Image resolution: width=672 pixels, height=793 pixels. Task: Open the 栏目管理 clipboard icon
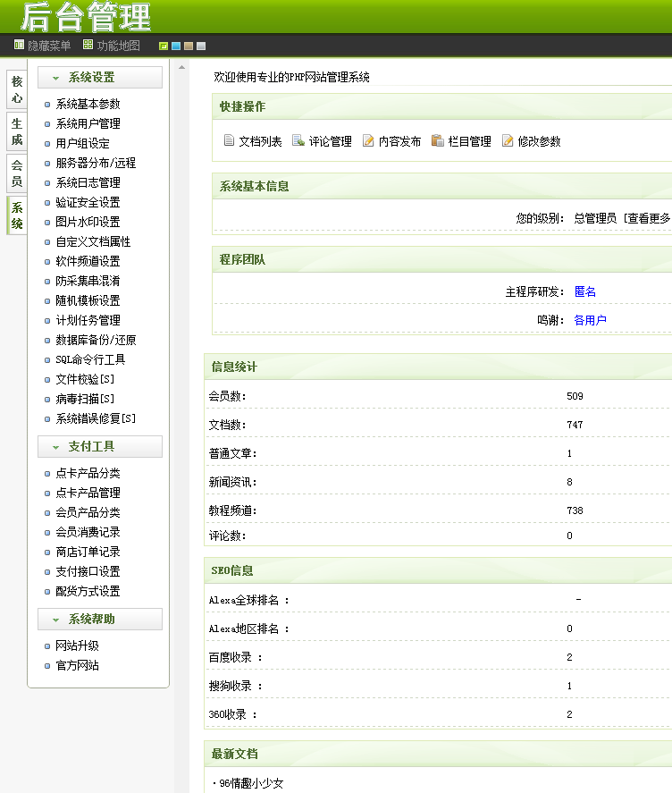pyautogui.click(x=437, y=140)
